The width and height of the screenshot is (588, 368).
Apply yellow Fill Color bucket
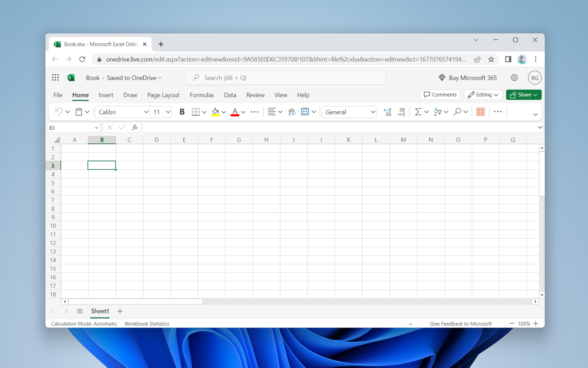point(215,112)
